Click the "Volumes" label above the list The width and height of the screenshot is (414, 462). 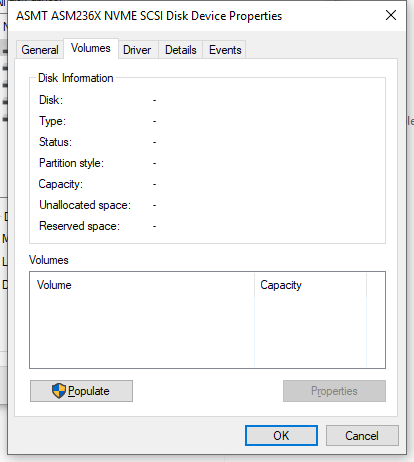tap(49, 260)
